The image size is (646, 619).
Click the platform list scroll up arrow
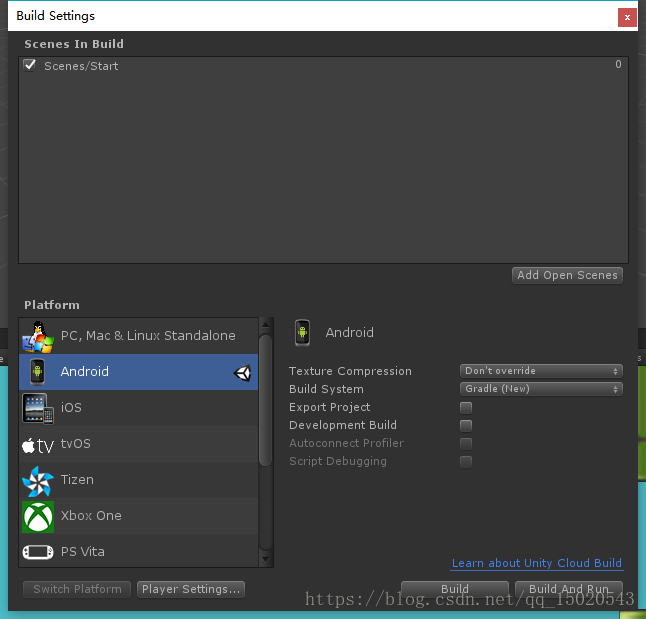point(266,325)
